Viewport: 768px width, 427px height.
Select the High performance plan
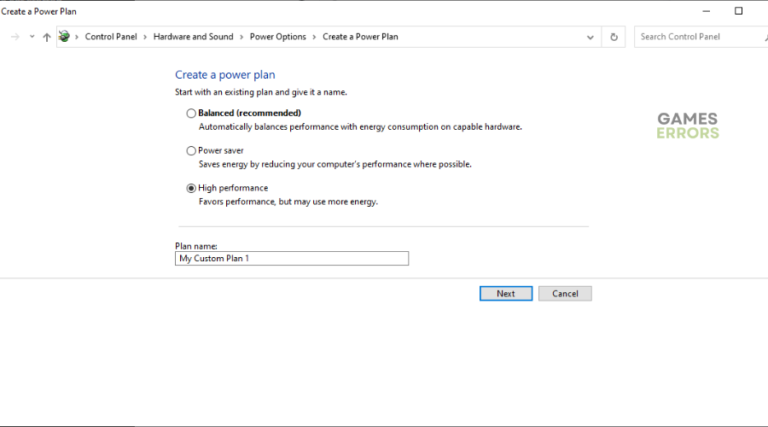(191, 188)
